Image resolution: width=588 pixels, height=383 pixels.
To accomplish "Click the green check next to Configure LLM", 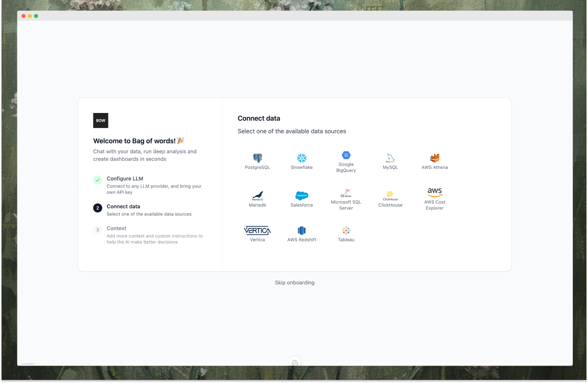I will point(97,180).
